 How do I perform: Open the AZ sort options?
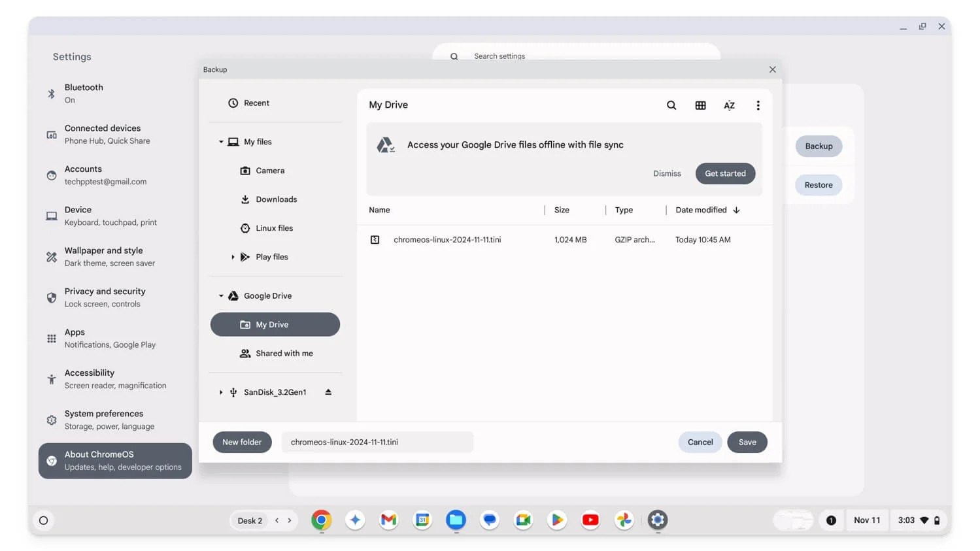[x=729, y=105]
